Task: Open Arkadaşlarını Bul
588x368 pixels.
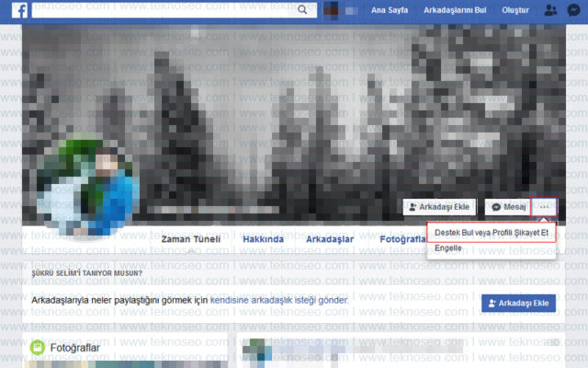Action: coord(455,10)
